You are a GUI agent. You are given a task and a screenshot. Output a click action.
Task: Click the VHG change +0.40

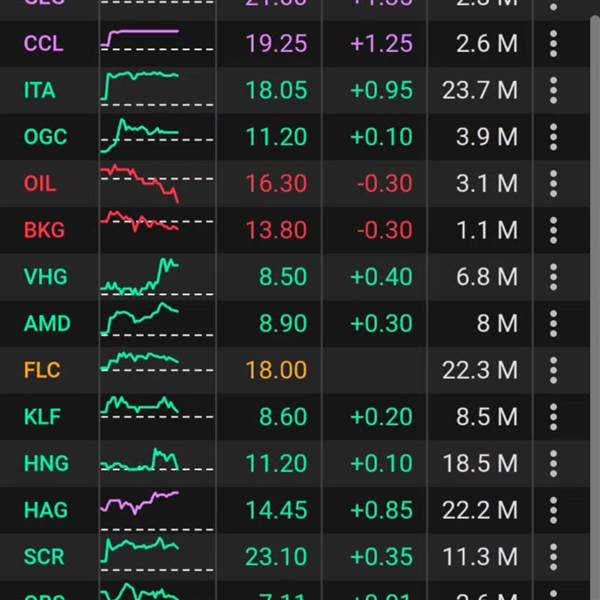(x=382, y=277)
